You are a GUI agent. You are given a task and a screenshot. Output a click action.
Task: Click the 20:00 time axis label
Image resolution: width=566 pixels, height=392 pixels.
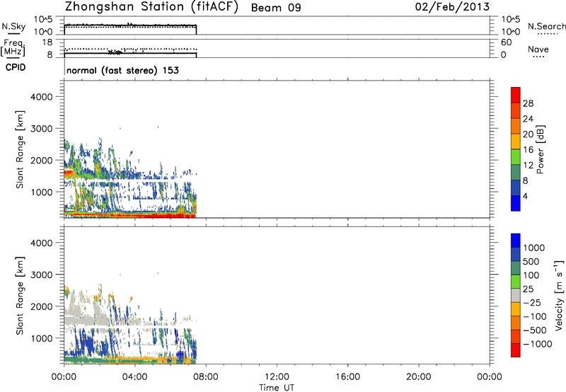(418, 377)
